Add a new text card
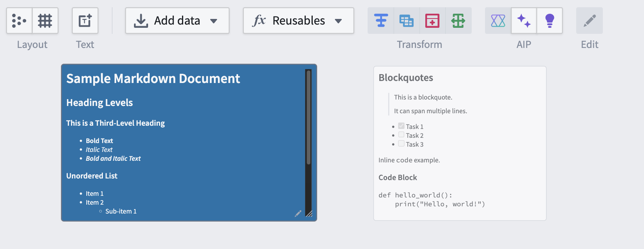The height and width of the screenshot is (249, 644). [x=85, y=21]
